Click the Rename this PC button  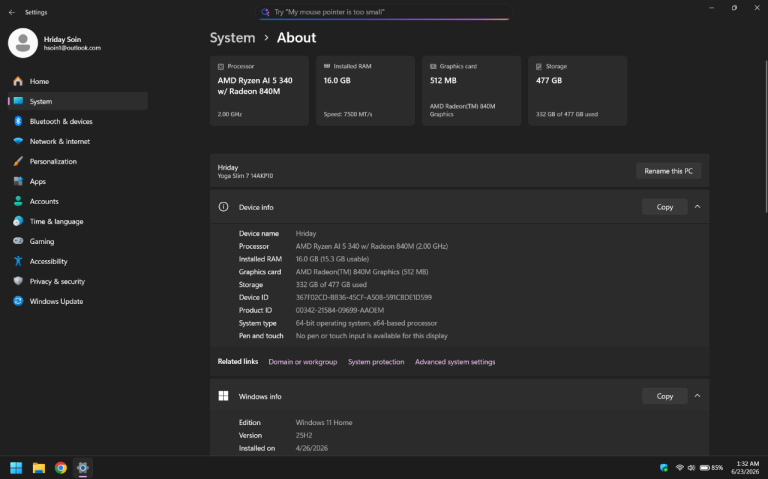tap(669, 171)
